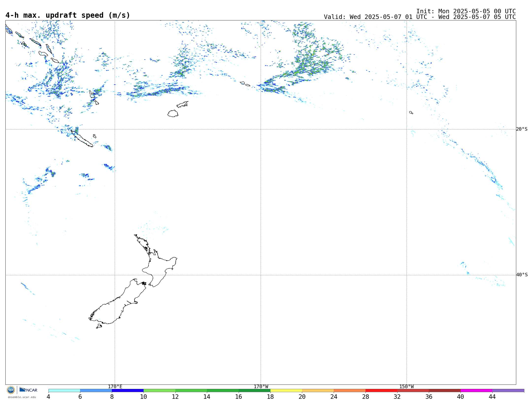This screenshot has width=532, height=400.
Task: Click the NCAR logo
Action: click(x=28, y=390)
